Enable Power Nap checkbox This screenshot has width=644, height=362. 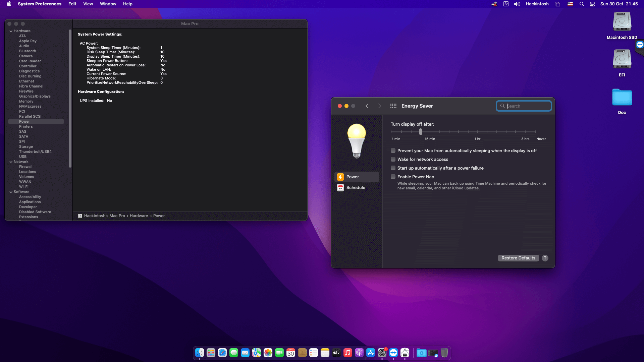coord(393,177)
